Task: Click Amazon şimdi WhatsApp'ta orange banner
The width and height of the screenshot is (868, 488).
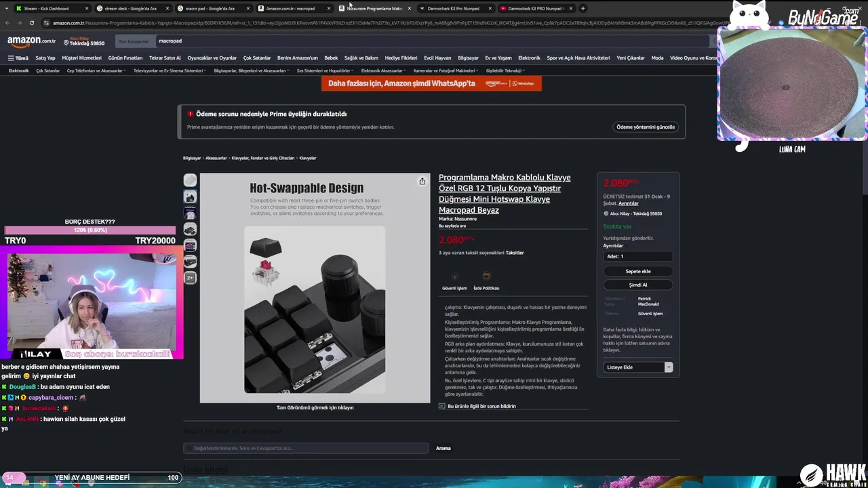Action: tap(431, 83)
